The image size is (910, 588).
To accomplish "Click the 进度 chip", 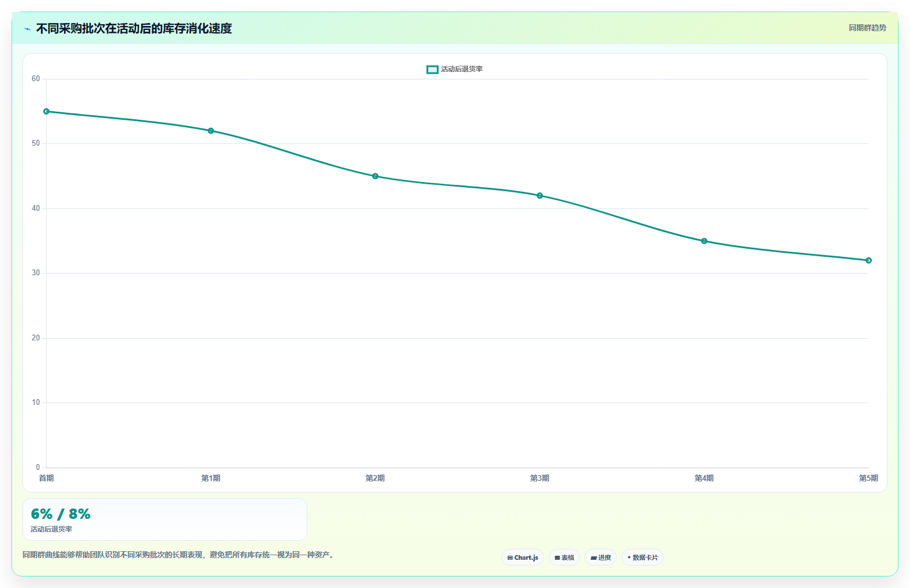I will point(601,557).
